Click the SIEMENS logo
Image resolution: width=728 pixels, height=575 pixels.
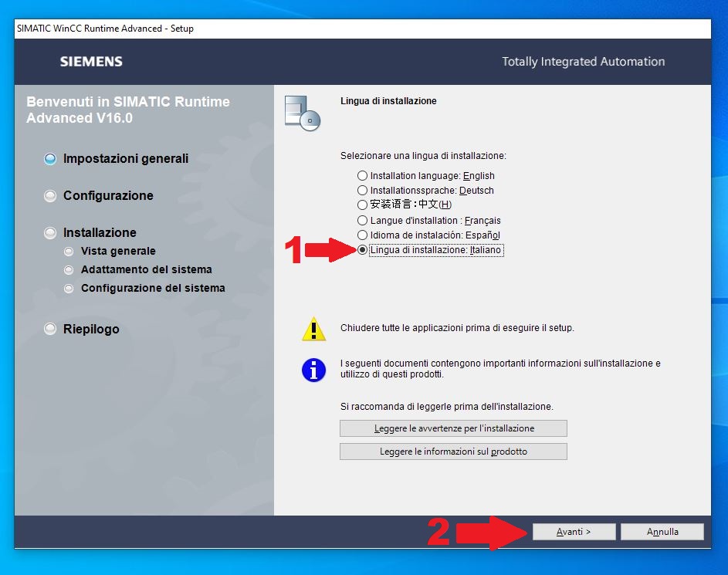coord(91,62)
